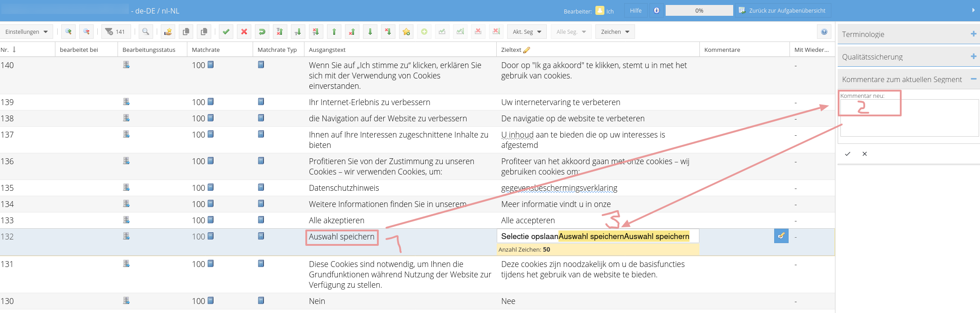Open the Akt. Seg dropdown menu
The height and width of the screenshot is (313, 980).
(526, 32)
